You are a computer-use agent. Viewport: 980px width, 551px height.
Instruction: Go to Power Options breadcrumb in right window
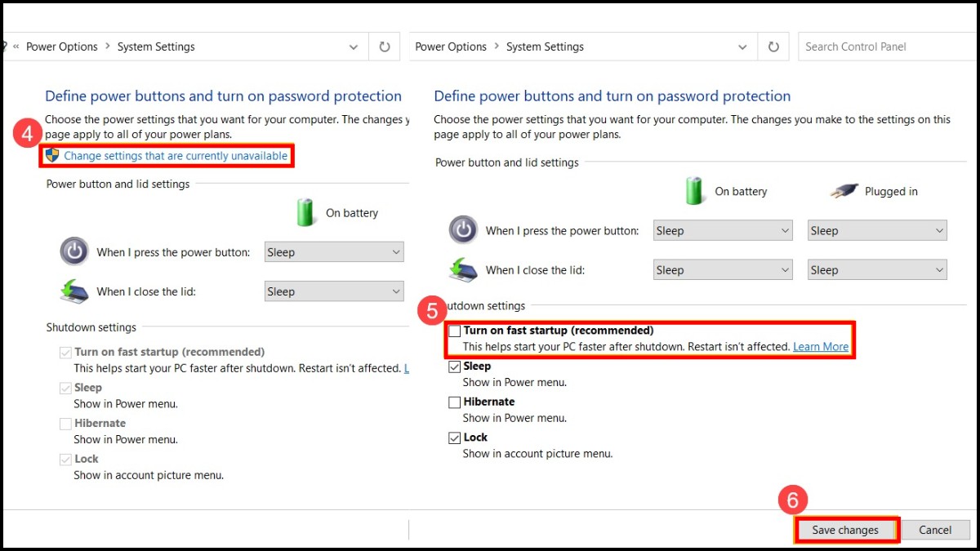click(x=450, y=47)
